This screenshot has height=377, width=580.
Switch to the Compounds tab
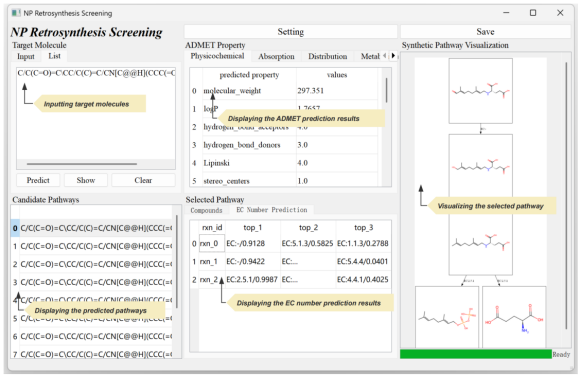pos(206,210)
